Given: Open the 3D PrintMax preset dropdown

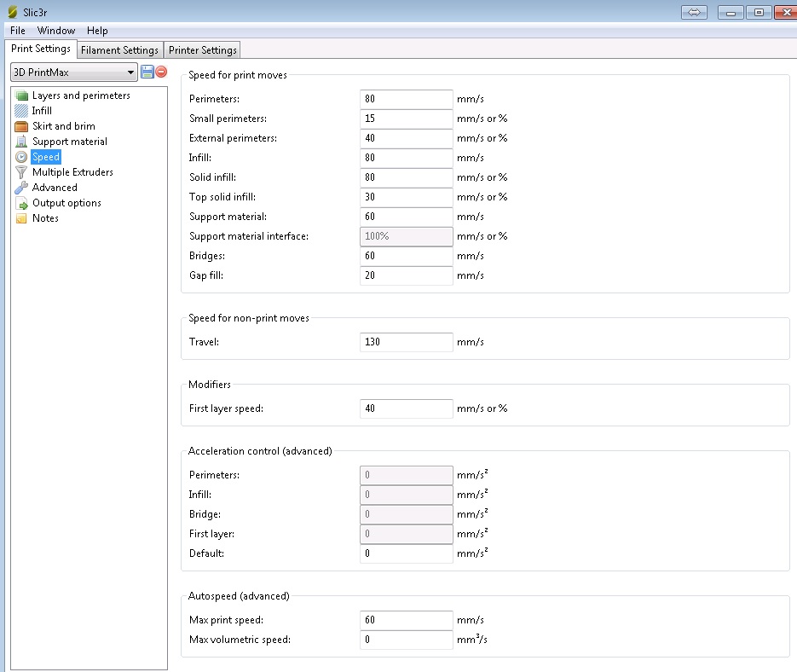Looking at the screenshot, I should click(73, 72).
